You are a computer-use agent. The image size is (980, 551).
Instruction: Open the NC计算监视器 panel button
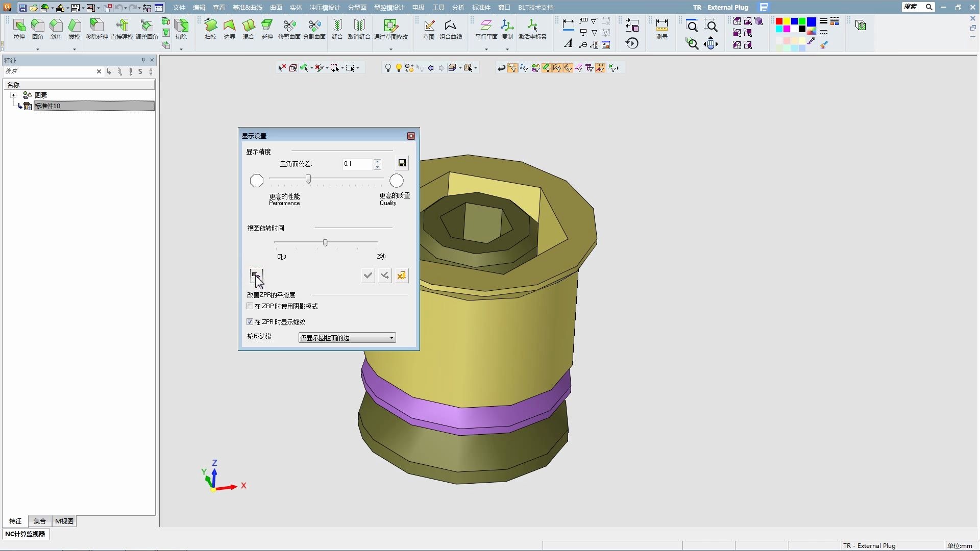(x=26, y=534)
